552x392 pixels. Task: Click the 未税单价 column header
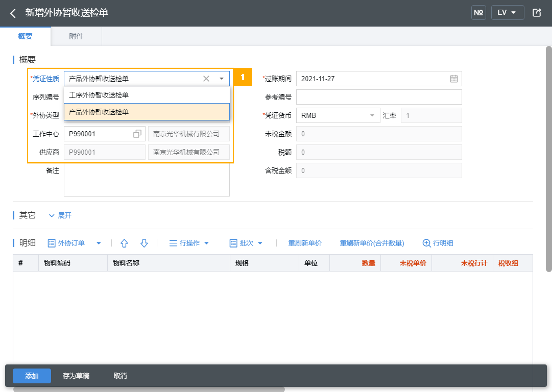406,263
